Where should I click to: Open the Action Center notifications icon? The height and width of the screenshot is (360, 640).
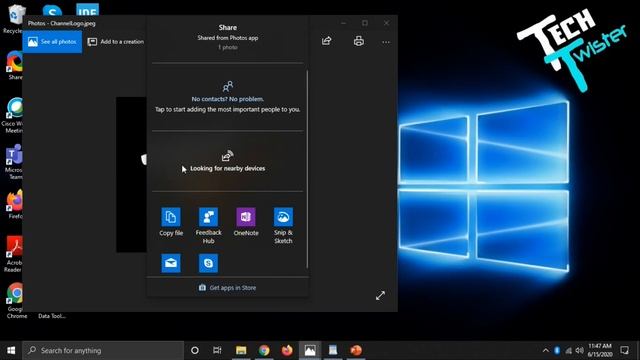624,350
